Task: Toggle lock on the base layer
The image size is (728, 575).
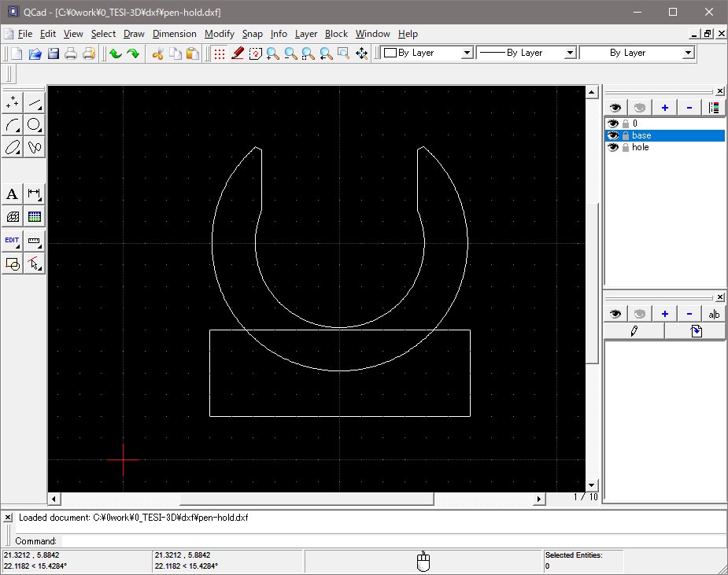Action: click(x=626, y=135)
